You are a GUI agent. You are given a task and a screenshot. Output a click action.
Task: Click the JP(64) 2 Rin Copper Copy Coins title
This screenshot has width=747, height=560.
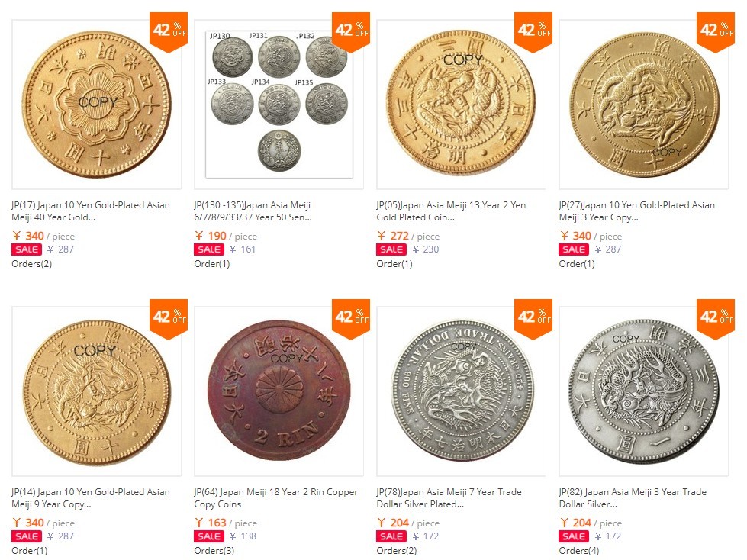click(x=275, y=498)
